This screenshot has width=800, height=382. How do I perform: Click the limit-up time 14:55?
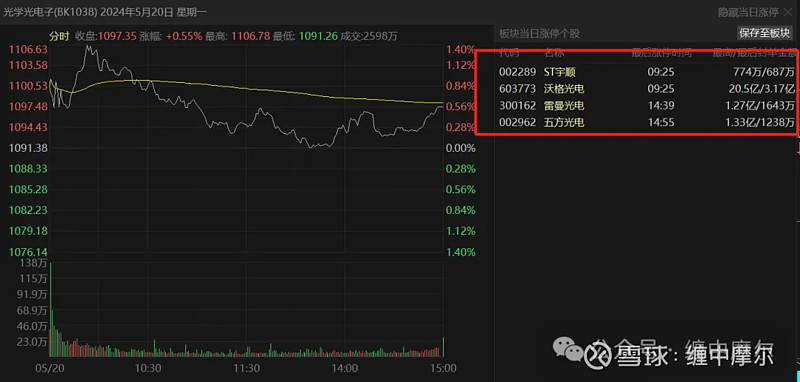coord(661,122)
